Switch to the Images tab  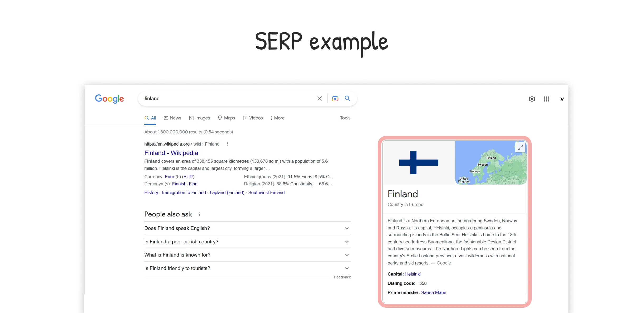(199, 118)
